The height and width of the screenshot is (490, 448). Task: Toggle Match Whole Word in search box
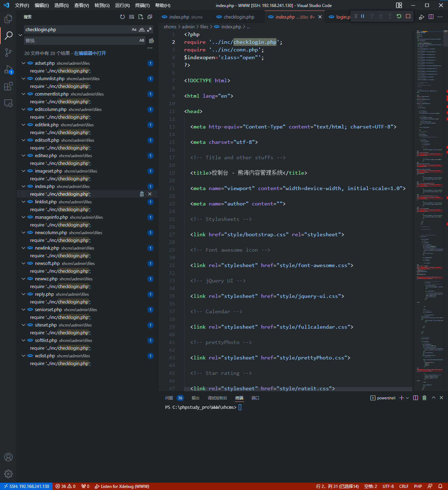coord(142,29)
